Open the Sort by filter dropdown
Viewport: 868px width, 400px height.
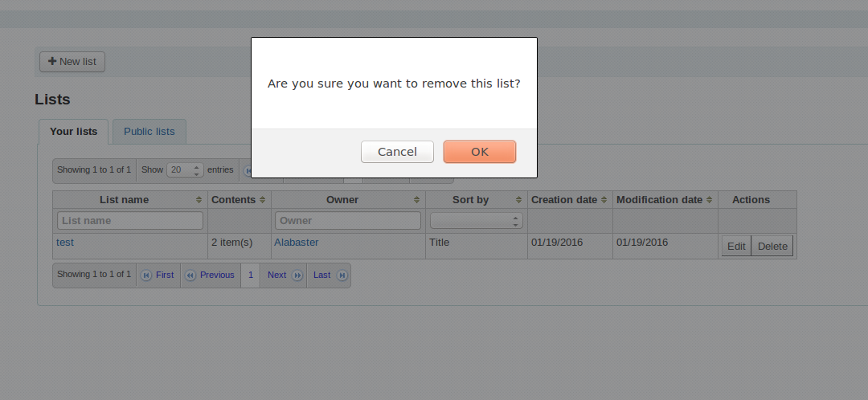tap(477, 220)
